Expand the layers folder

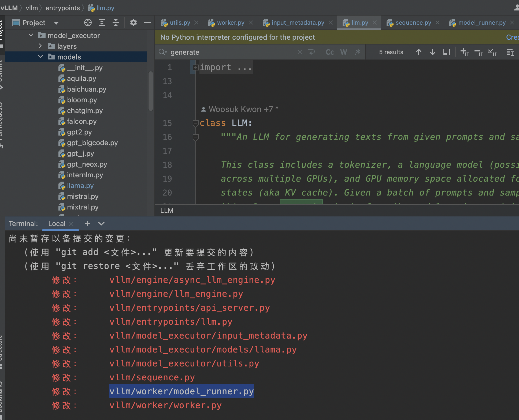coord(40,46)
